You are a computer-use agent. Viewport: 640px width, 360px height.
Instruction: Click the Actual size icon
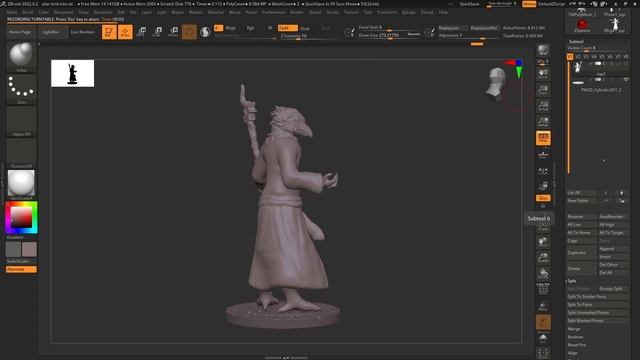[x=543, y=106]
